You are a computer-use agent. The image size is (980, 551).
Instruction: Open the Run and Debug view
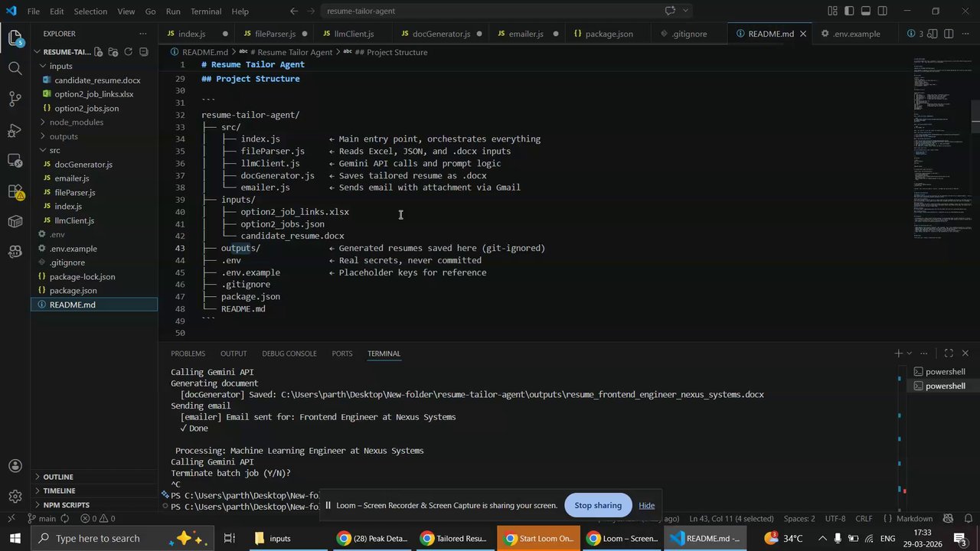pos(15,130)
